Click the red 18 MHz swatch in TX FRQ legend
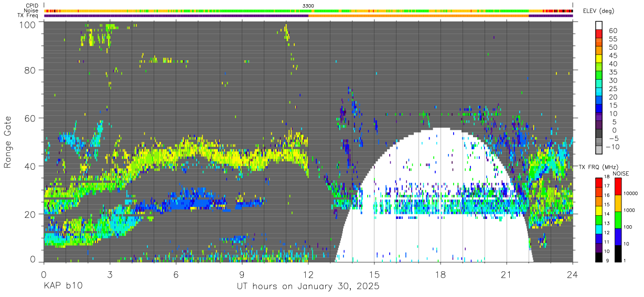Viewport: 644px width, 297px height. pyautogui.click(x=599, y=182)
